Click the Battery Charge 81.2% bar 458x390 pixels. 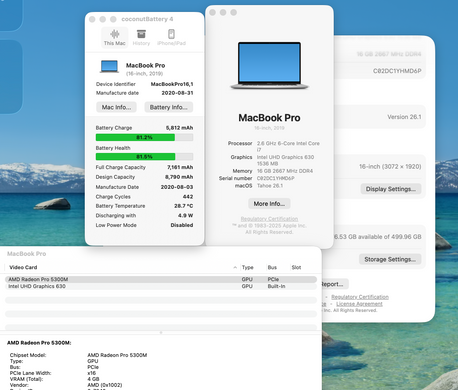(x=144, y=137)
